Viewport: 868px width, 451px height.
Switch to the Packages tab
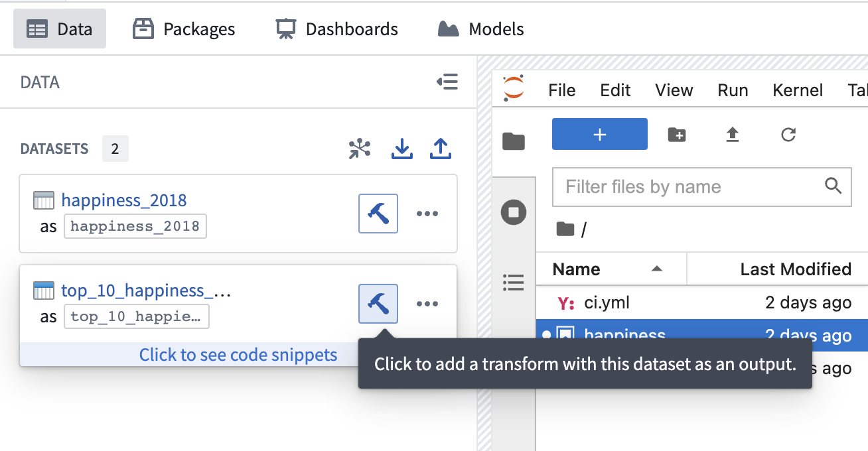tap(184, 29)
